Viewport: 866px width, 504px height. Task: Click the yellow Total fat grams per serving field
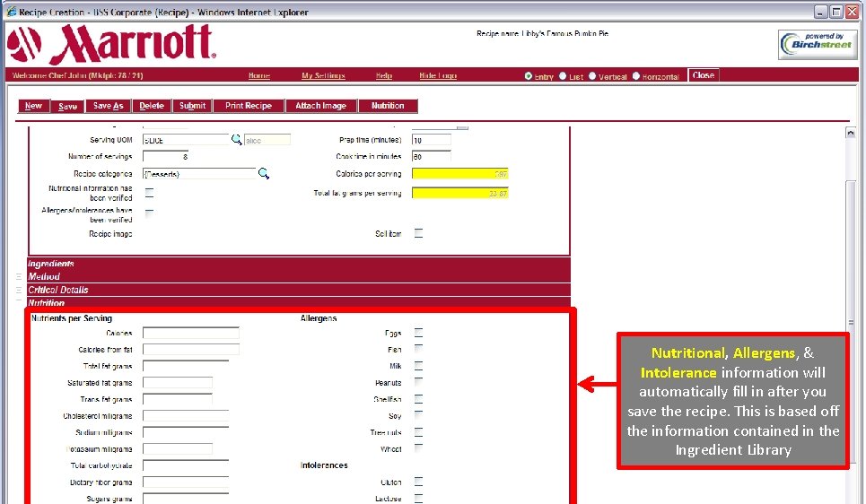tap(460, 193)
